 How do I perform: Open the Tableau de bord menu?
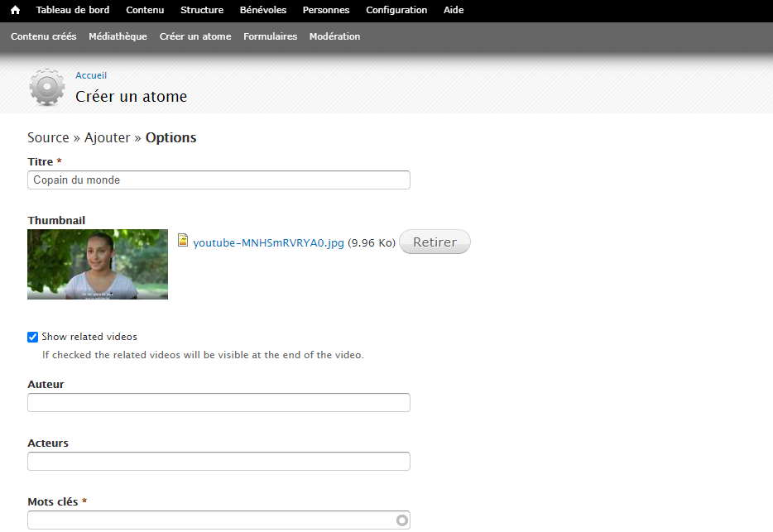pos(73,11)
